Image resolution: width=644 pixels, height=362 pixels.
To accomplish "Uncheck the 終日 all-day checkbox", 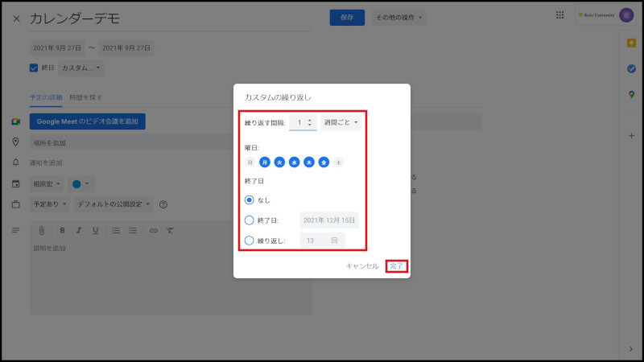I will [34, 68].
